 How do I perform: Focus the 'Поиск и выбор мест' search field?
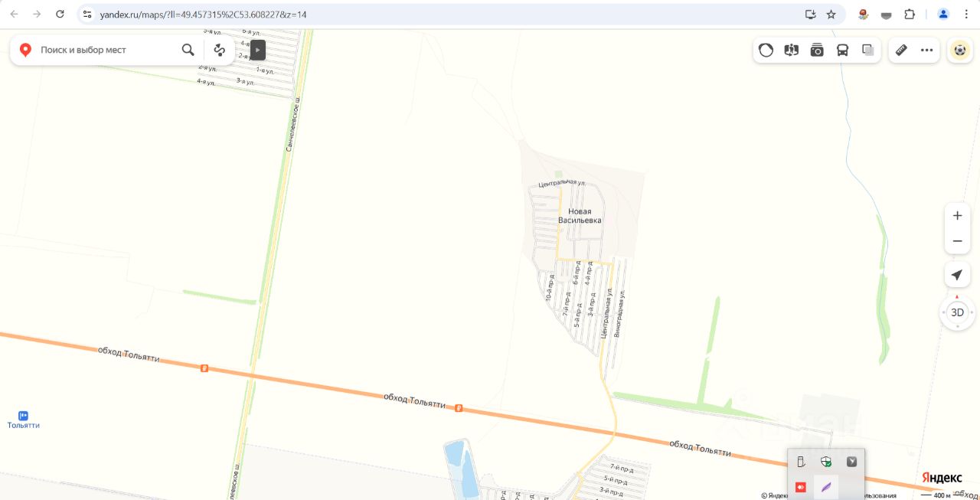(x=107, y=50)
